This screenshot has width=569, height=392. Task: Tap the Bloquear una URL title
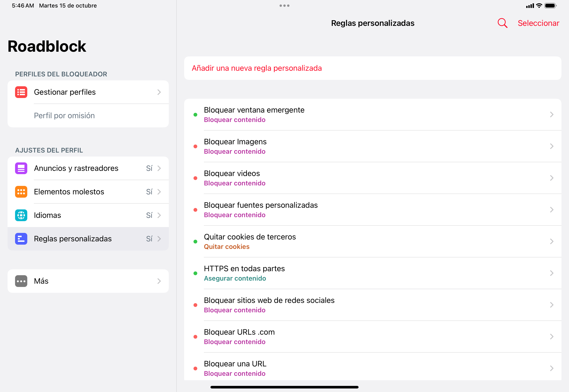click(235, 364)
